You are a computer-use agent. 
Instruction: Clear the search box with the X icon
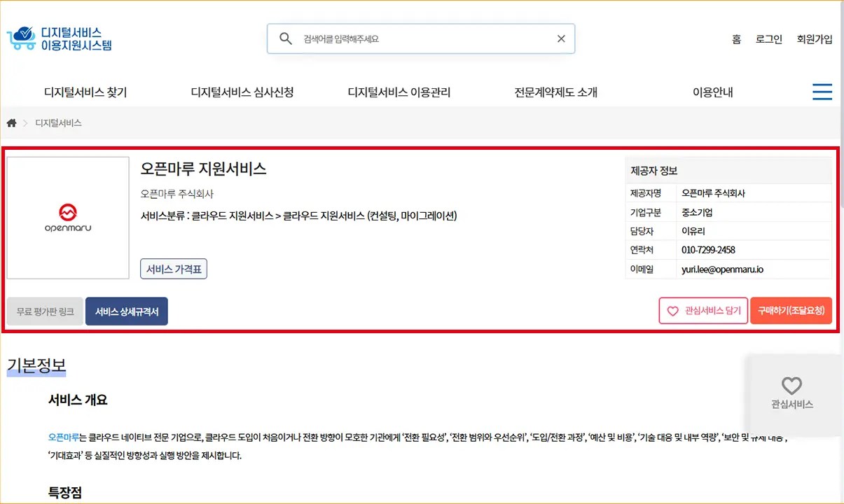(x=560, y=38)
